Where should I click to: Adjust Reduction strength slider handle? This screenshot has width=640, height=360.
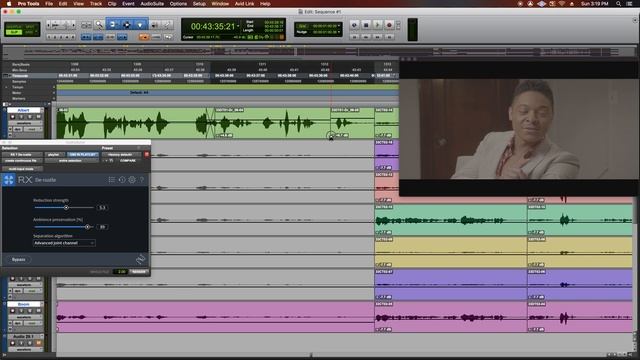pos(66,208)
